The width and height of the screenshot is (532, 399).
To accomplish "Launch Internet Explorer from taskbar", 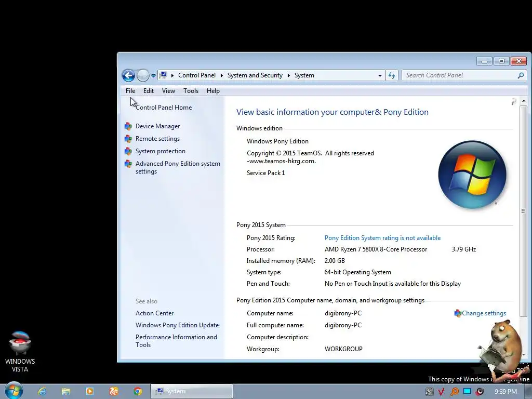I will (42, 392).
